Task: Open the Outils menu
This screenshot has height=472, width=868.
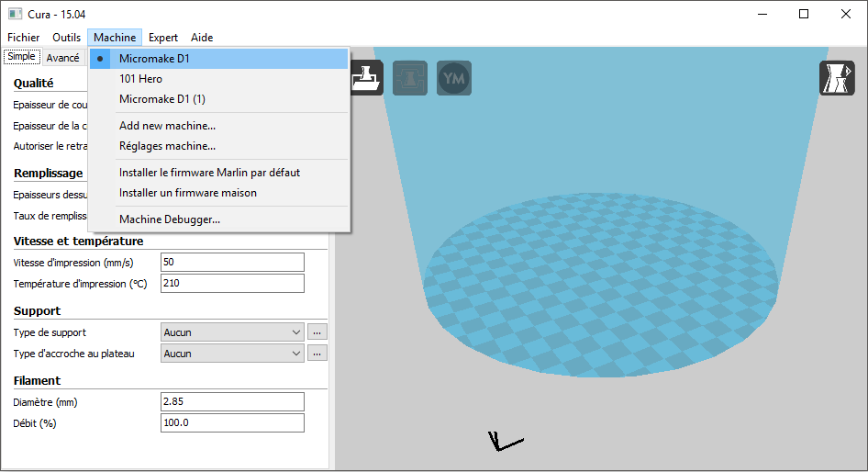Action: click(x=66, y=38)
